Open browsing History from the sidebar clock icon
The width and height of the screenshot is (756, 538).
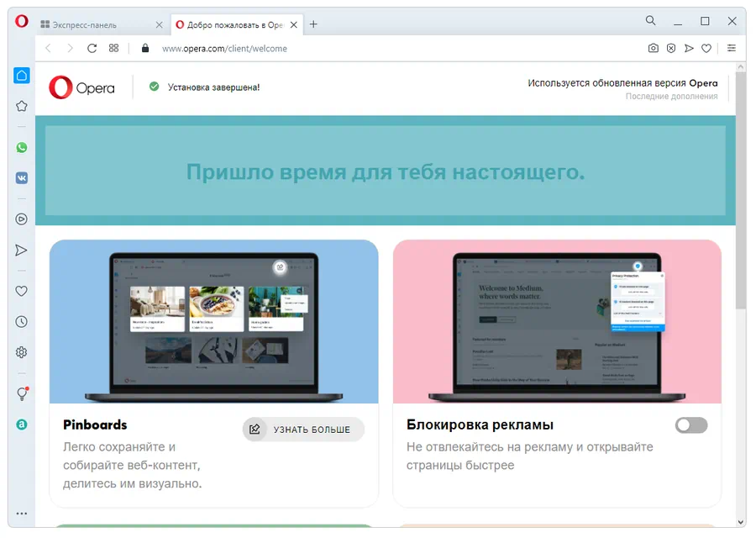(21, 321)
